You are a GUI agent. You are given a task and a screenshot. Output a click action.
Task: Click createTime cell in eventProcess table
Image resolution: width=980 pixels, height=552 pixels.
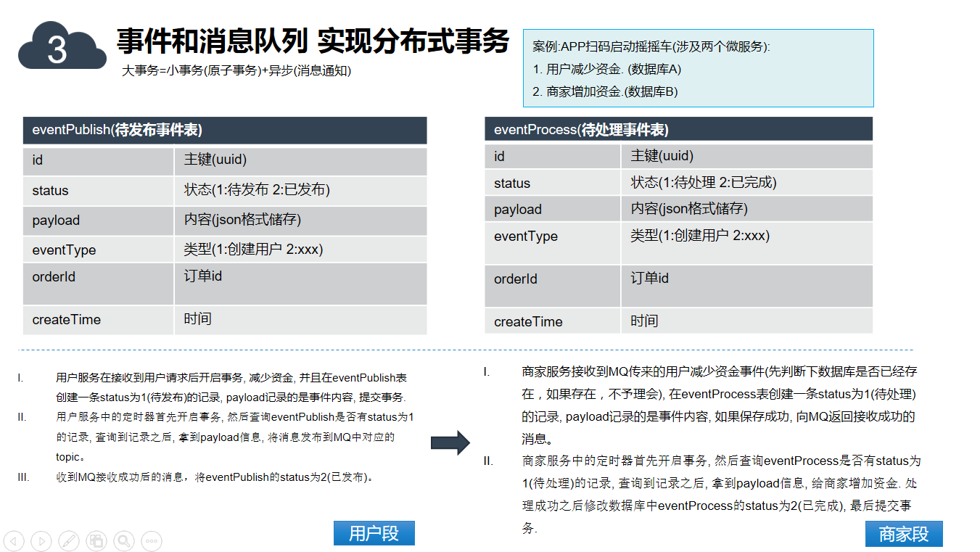coord(553,321)
